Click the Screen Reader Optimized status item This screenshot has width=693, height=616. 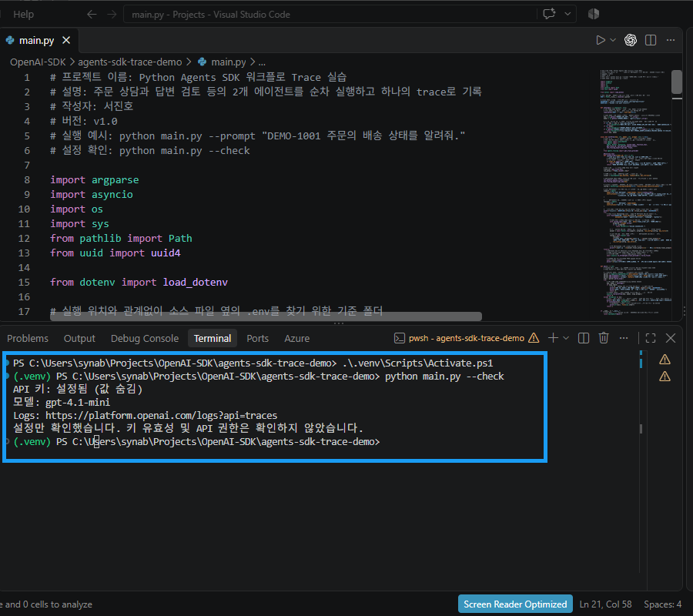point(515,604)
